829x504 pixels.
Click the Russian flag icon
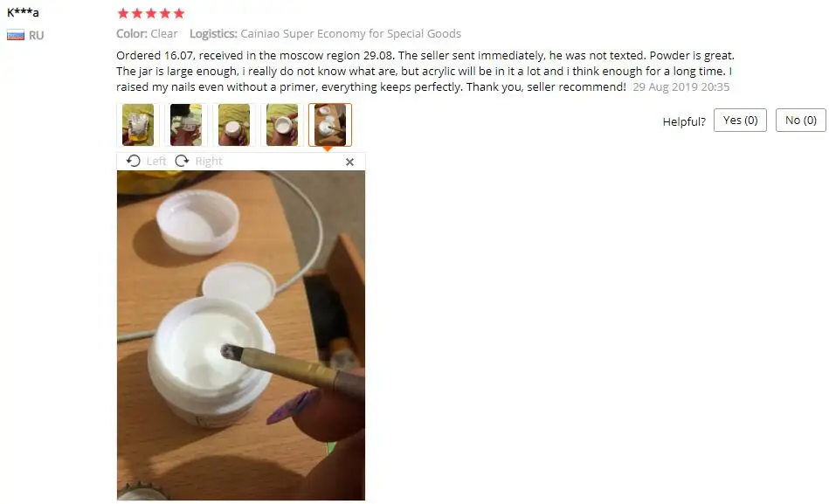16,36
